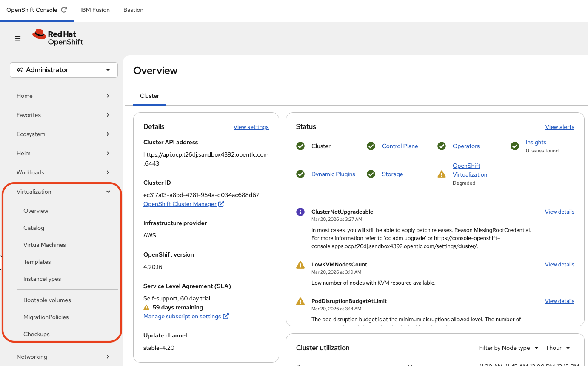Viewport: 588px width, 366px height.
Task: Switch to the Bastion tab
Action: click(133, 10)
